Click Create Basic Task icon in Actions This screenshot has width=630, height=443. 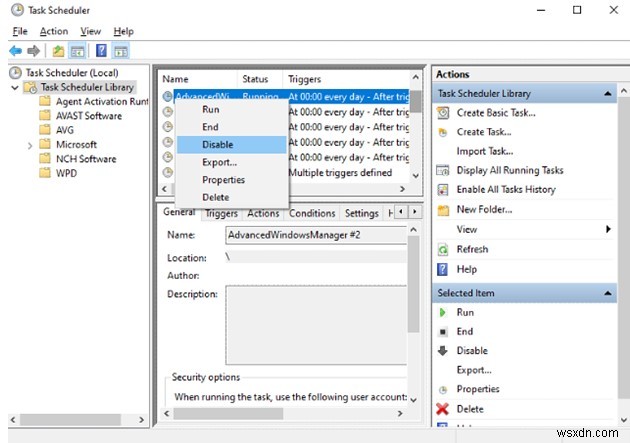(x=443, y=113)
